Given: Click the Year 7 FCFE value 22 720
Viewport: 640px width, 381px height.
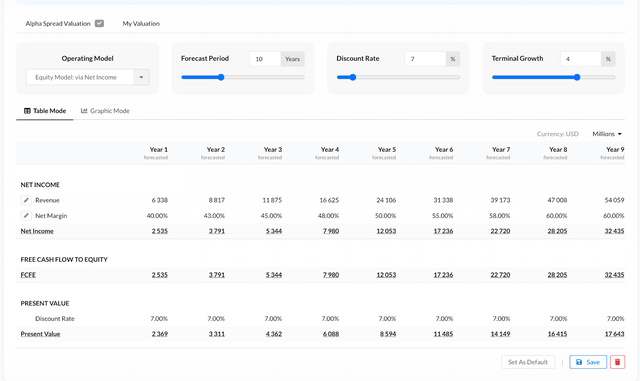Looking at the screenshot, I should point(500,275).
